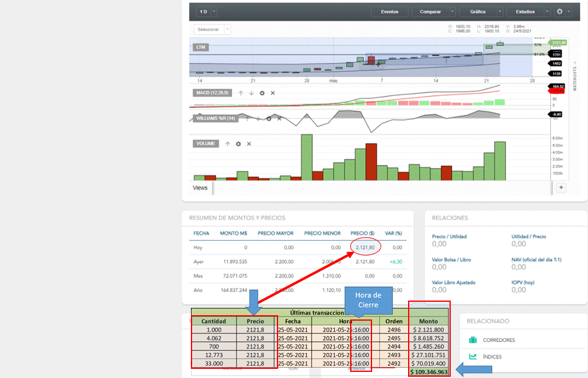Image resolution: width=588 pixels, height=378 pixels.
Task: Sort by MONTO M$ column header
Action: coord(233,234)
